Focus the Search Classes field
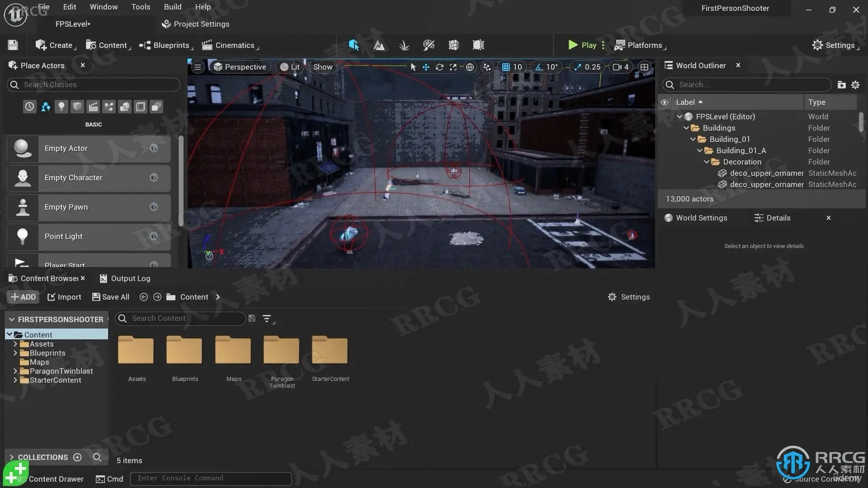The image size is (868, 488). click(94, 84)
